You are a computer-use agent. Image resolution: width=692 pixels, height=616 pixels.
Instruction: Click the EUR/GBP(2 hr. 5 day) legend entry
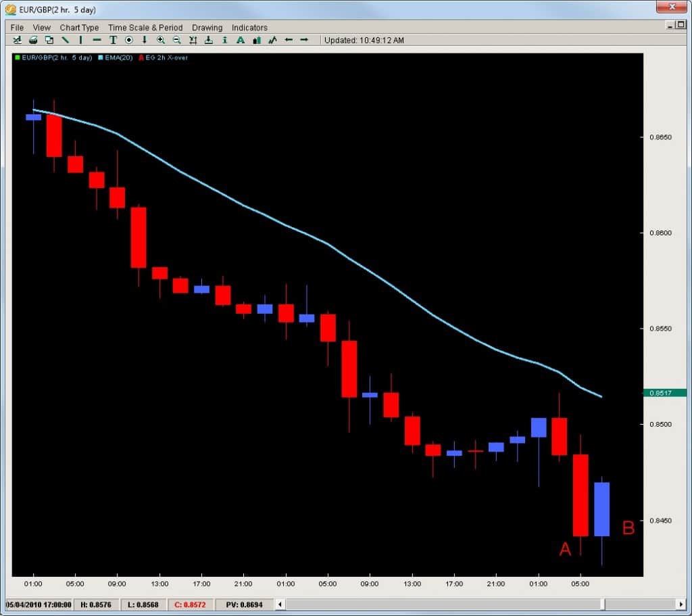(57, 57)
